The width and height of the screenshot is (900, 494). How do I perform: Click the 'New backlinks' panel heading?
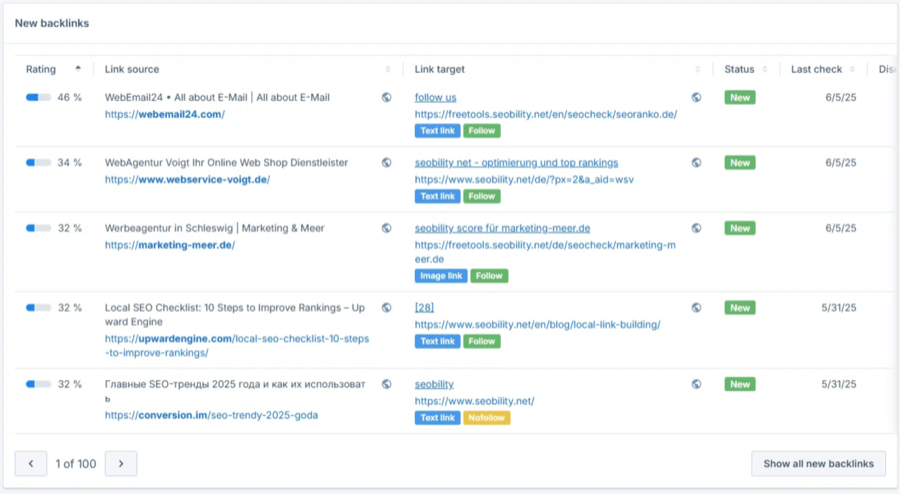click(52, 24)
